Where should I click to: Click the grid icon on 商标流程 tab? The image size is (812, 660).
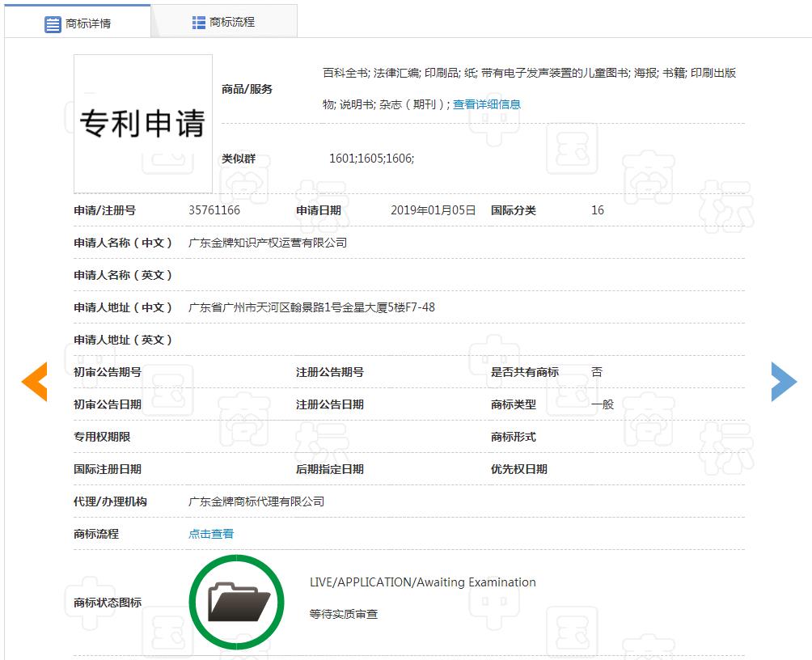point(199,23)
